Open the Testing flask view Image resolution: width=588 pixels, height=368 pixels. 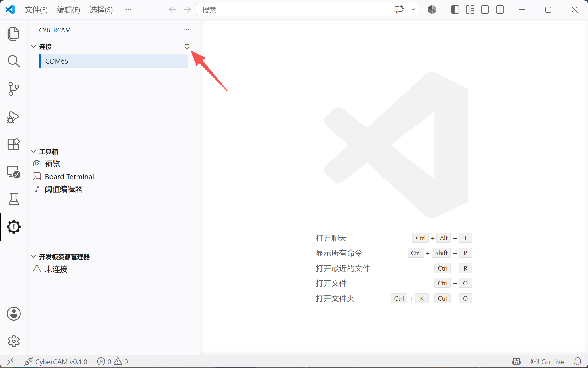coord(14,199)
